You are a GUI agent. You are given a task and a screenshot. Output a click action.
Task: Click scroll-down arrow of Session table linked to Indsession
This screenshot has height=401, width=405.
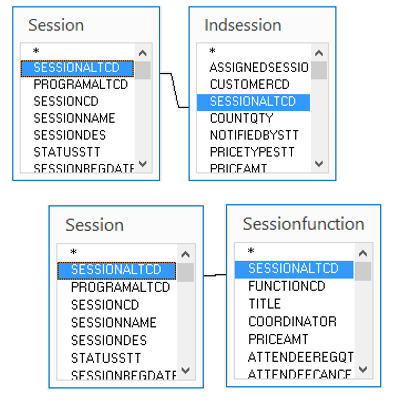click(x=143, y=164)
